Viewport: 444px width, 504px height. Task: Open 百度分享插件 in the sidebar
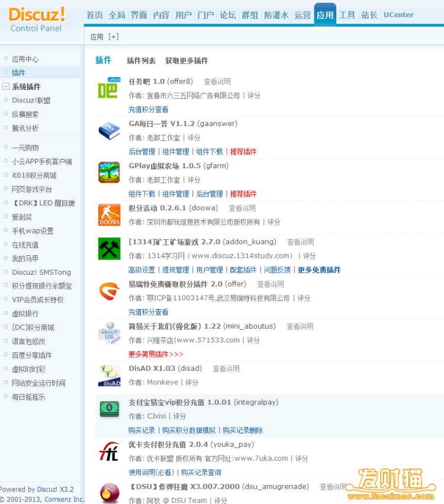click(32, 355)
